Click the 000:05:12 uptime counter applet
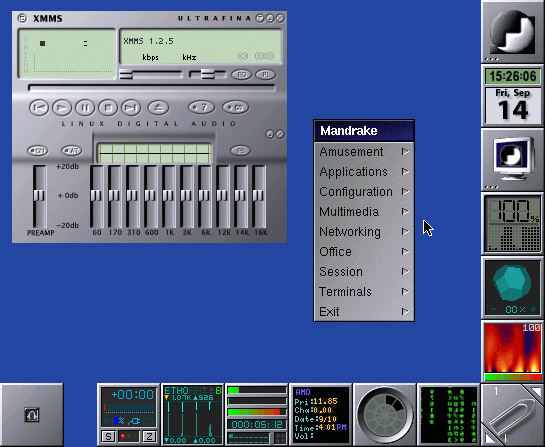Viewport: 545px width, 447px height. [x=257, y=424]
